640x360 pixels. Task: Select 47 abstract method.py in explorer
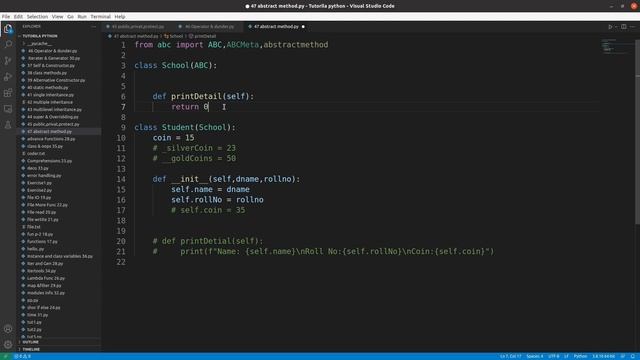[49, 132]
